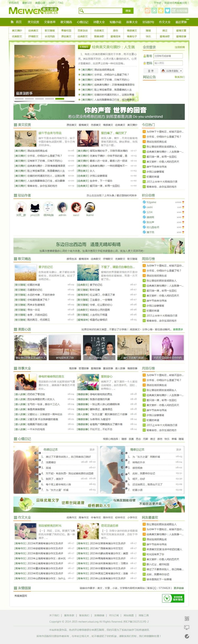This screenshot has width=198, height=644.
Task: Open 最近更新 in the main navigation
Action: [181, 22]
